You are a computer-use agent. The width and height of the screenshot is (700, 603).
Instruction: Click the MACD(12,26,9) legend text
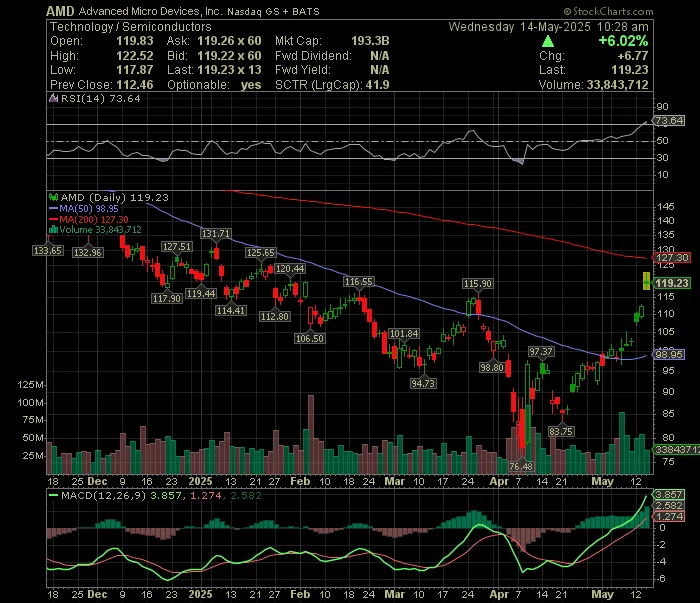pos(104,495)
